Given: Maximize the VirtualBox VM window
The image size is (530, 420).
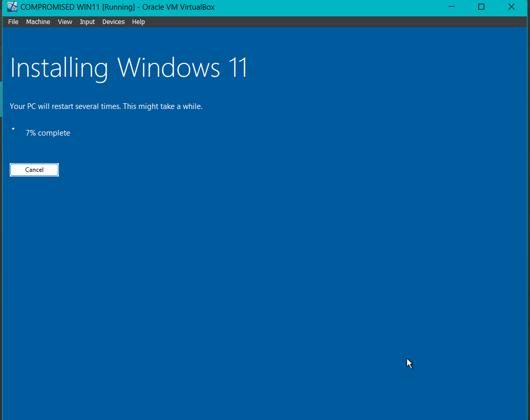Looking at the screenshot, I should (x=481, y=7).
